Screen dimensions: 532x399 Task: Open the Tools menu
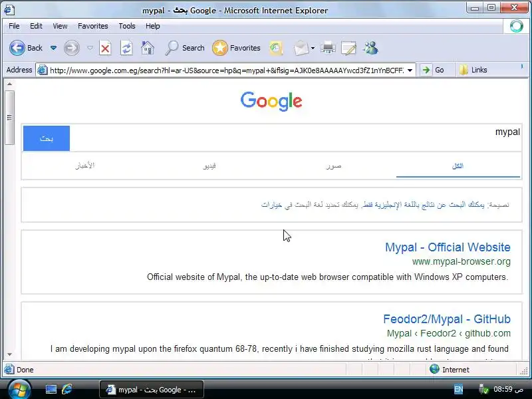(127, 26)
